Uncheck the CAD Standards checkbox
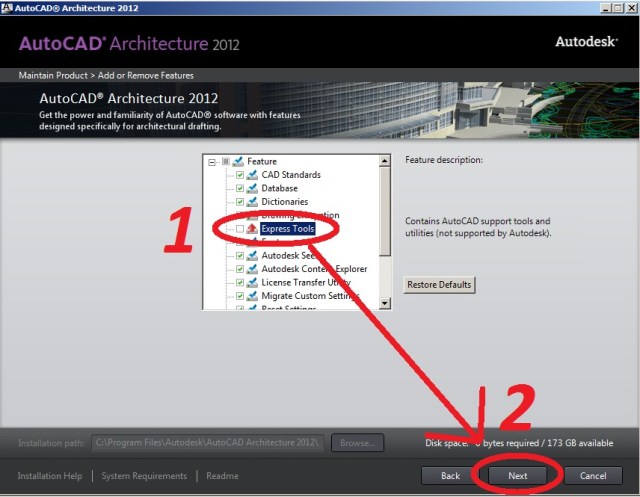The image size is (640, 497). pos(239,175)
